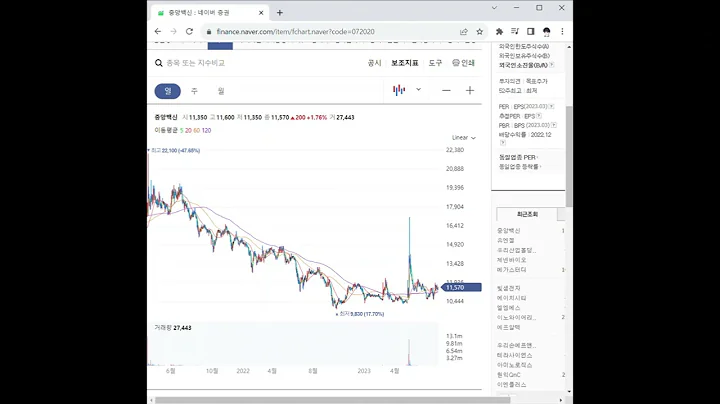The height and width of the screenshot is (404, 720).
Task: Click the browser forward arrow
Action: click(173, 31)
